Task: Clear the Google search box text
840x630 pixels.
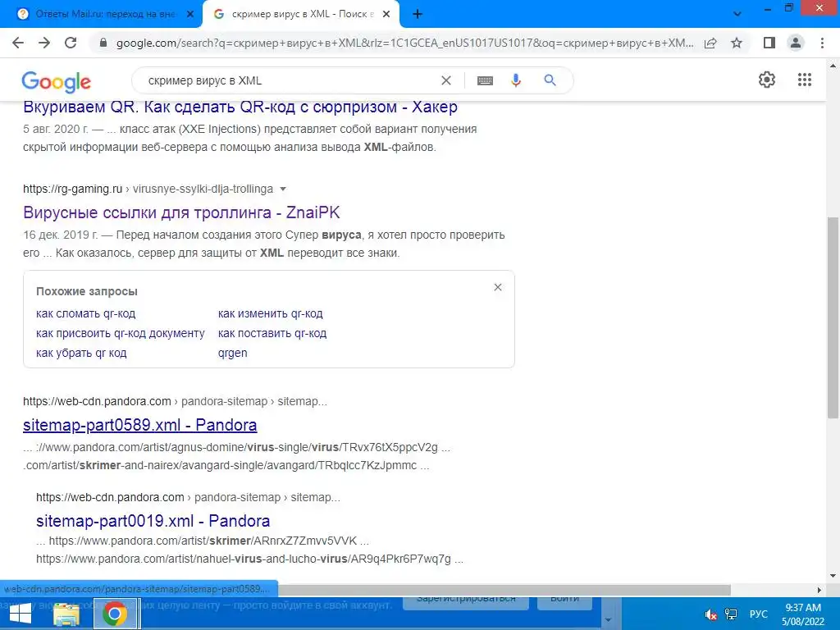Action: (445, 80)
